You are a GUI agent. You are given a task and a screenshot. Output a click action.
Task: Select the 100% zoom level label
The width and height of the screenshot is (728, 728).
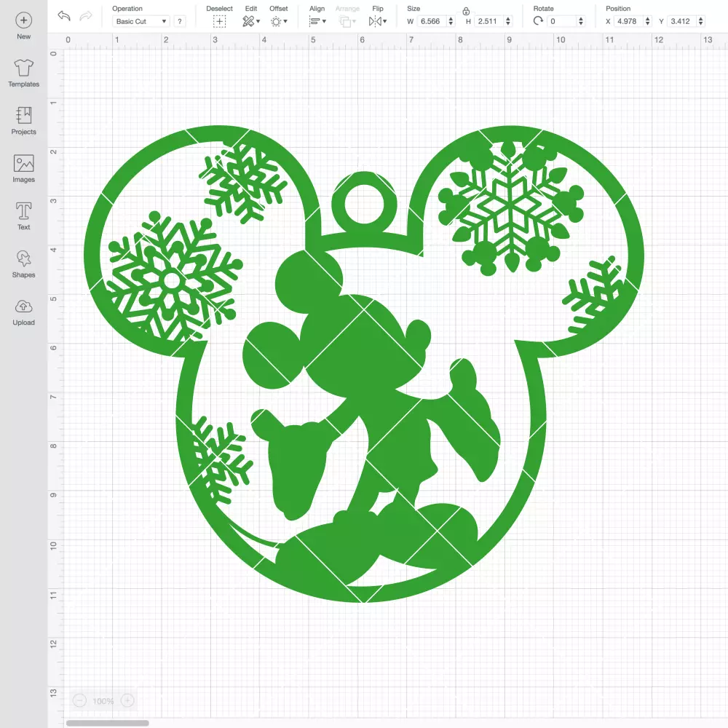click(x=103, y=701)
